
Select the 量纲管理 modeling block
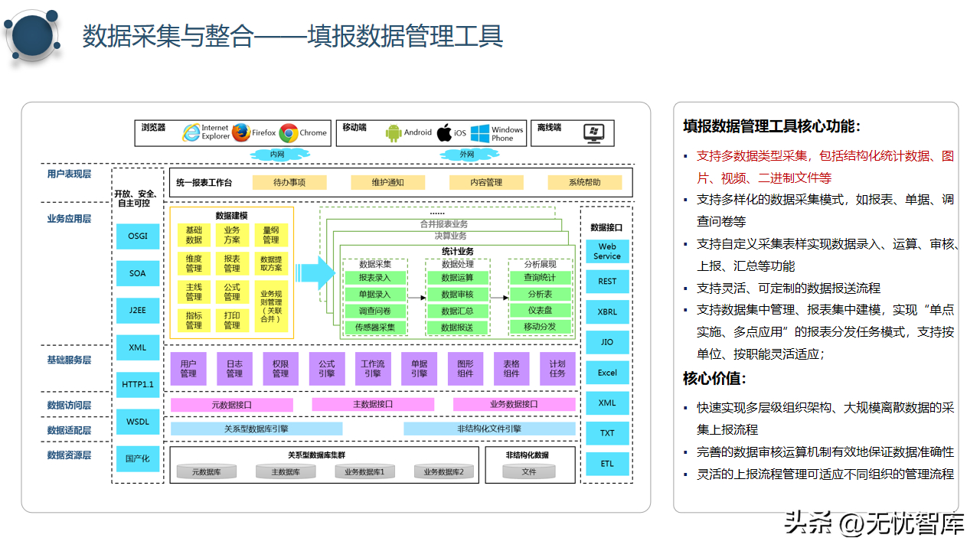tap(271, 235)
